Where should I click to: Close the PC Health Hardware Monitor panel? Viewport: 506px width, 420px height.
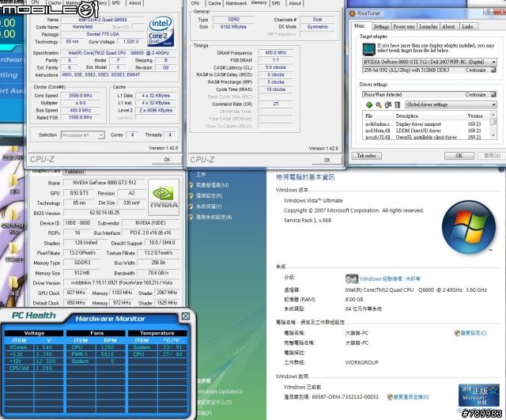click(186, 316)
